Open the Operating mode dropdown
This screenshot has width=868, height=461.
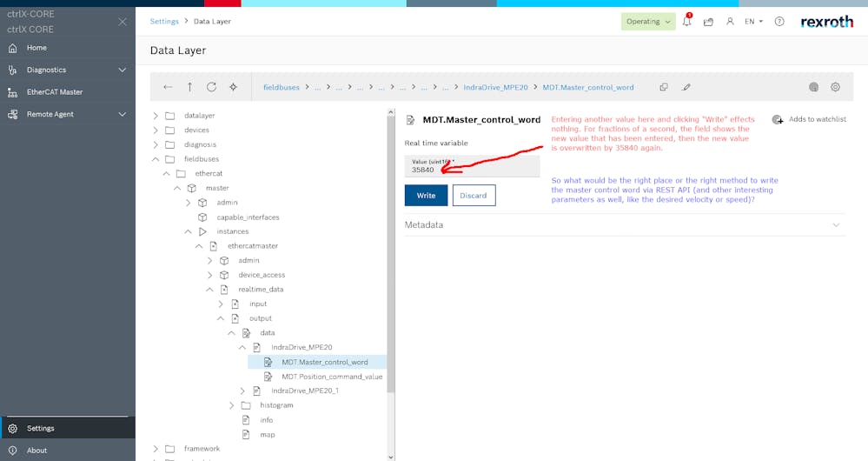[x=648, y=22]
